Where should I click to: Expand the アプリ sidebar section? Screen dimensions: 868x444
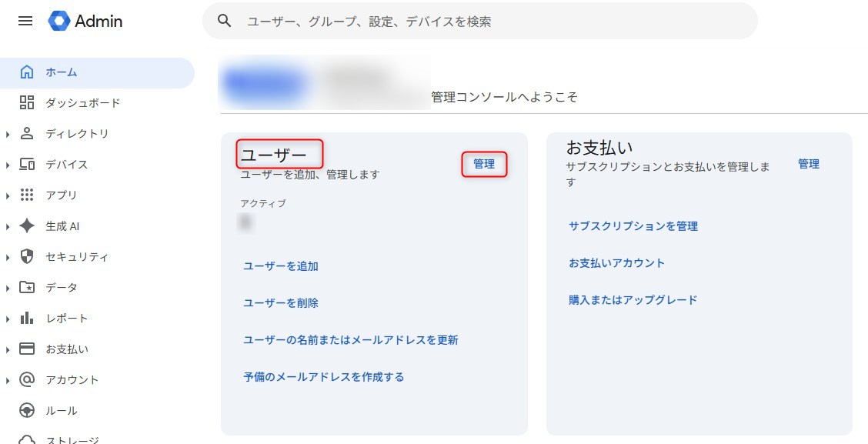[8, 196]
